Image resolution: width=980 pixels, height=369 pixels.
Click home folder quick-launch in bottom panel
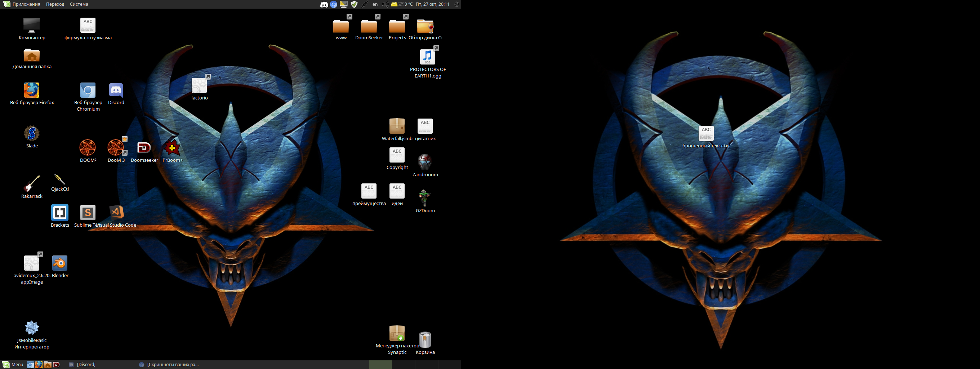coord(48,364)
